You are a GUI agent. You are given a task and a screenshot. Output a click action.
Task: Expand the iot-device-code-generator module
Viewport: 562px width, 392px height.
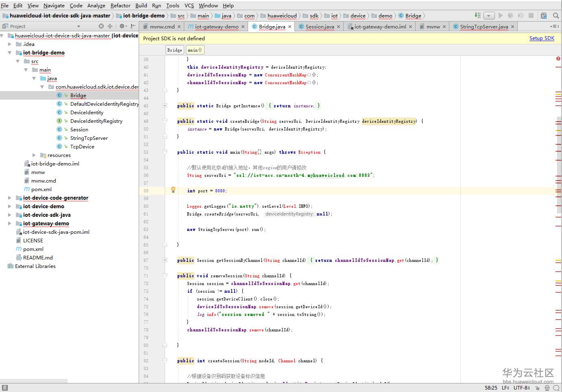(10, 198)
